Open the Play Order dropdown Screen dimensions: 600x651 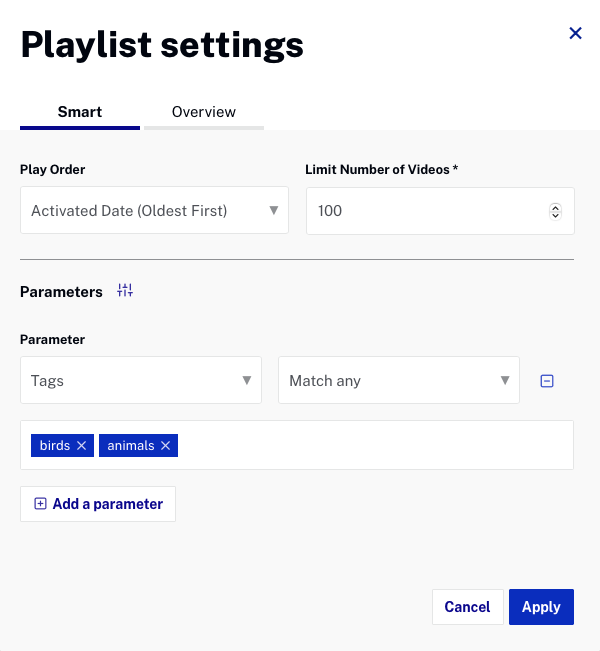click(x=154, y=211)
